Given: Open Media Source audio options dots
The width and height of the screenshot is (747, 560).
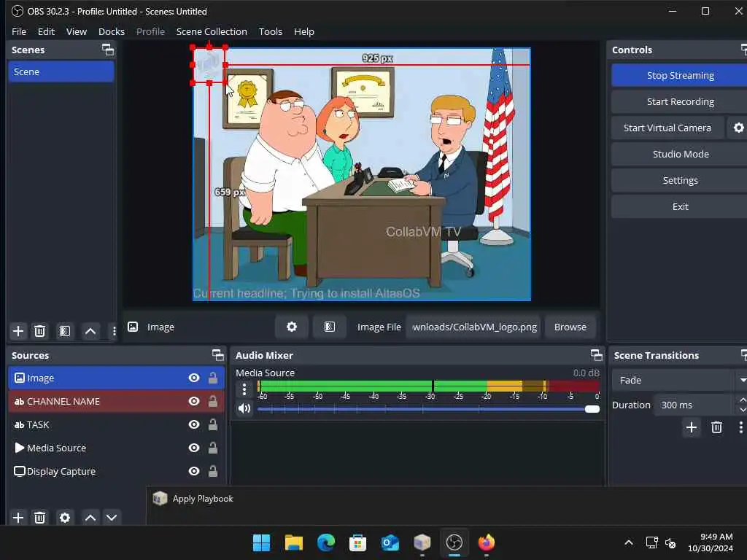Looking at the screenshot, I should click(x=244, y=389).
